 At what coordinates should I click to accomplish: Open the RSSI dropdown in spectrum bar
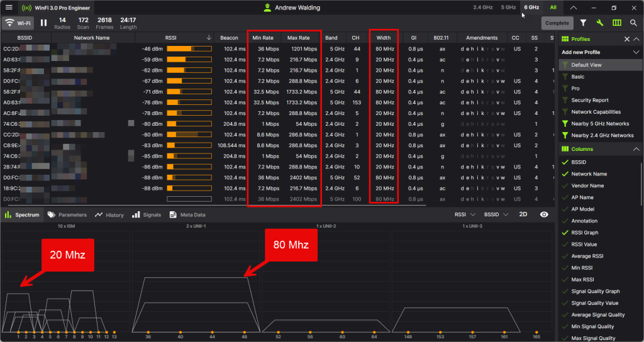(465, 214)
